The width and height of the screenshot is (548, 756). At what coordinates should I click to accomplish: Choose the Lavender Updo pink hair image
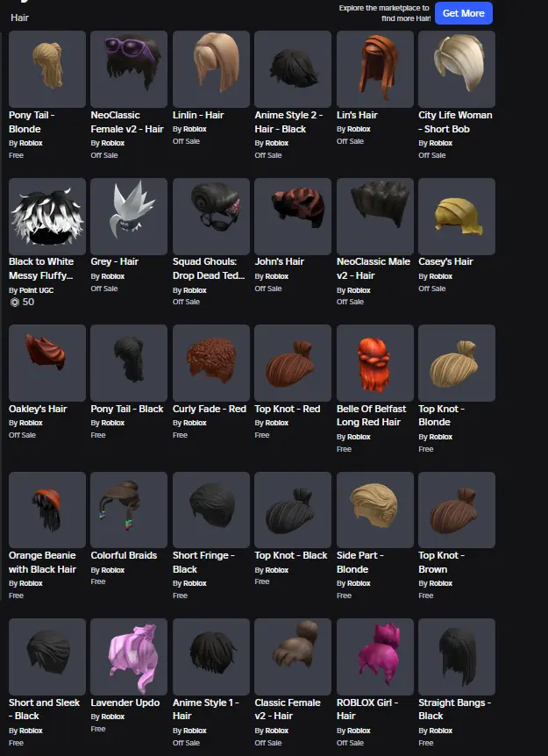click(x=129, y=657)
